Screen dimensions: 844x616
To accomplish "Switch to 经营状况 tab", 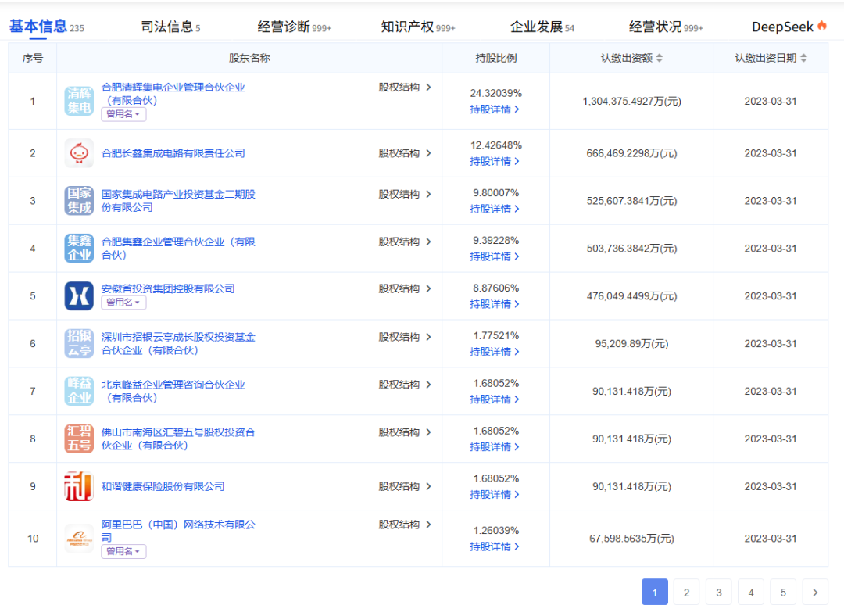I will click(x=666, y=27).
